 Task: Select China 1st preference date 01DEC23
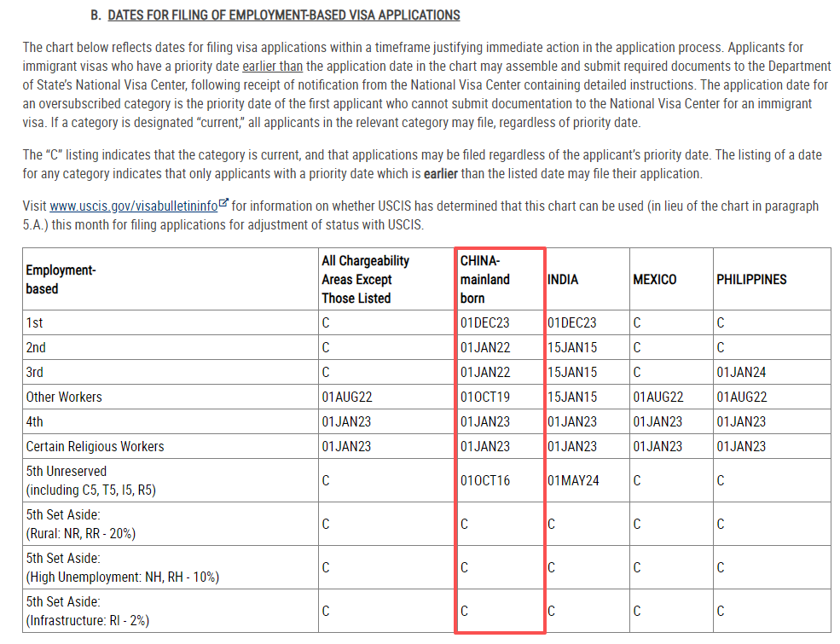coord(485,323)
